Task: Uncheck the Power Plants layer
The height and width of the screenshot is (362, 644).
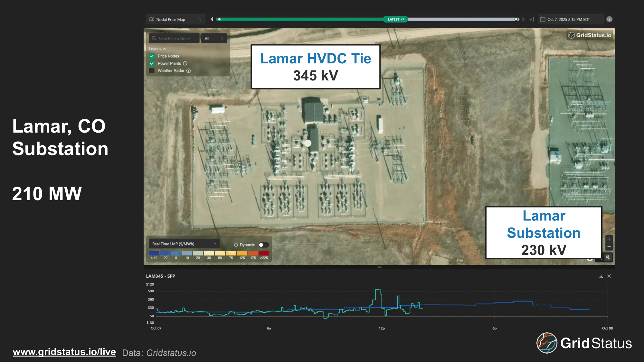Action: [152, 63]
